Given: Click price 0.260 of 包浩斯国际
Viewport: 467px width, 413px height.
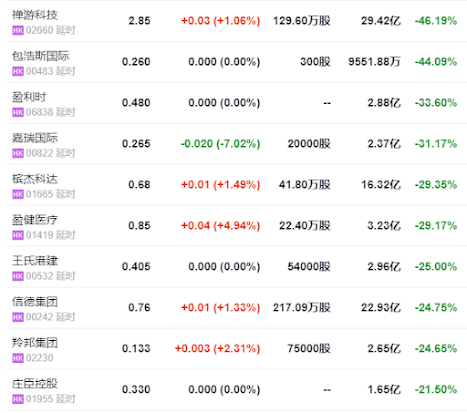Looking at the screenshot, I should coord(136,62).
